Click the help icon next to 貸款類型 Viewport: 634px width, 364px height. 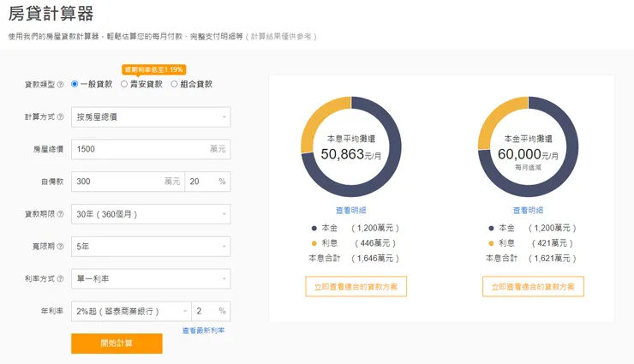click(x=60, y=84)
